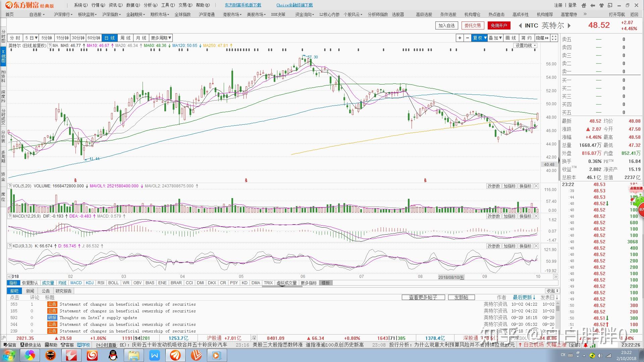644x362 pixels.
Task: Expand 更多周期 period dropdown
Action: 161,38
